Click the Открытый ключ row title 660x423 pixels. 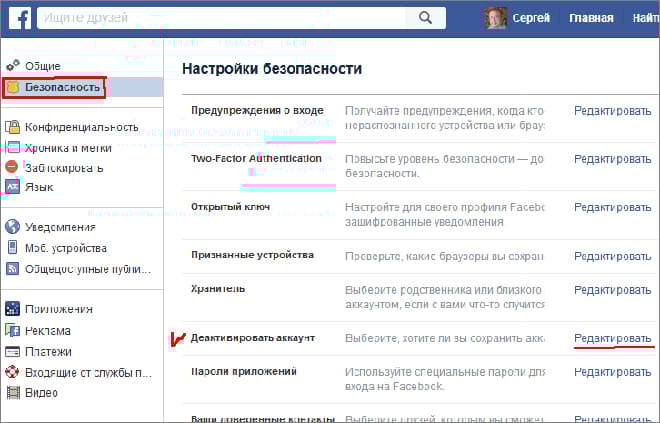[x=230, y=207]
